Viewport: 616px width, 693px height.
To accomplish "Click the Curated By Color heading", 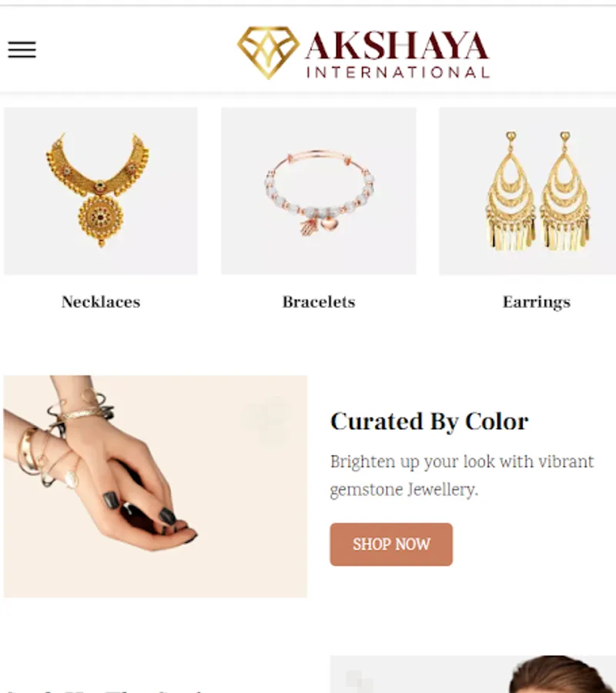I will pos(429,421).
